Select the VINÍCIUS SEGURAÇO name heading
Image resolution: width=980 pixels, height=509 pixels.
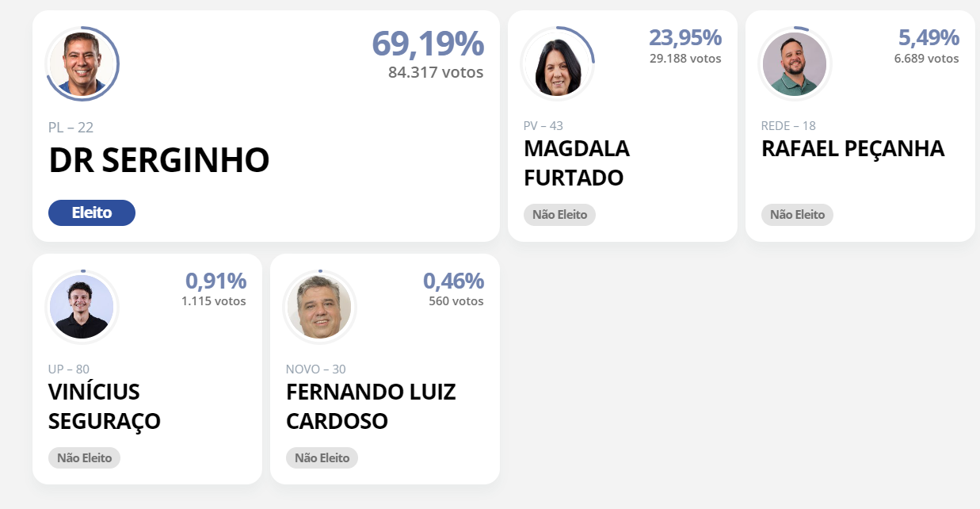click(x=105, y=407)
